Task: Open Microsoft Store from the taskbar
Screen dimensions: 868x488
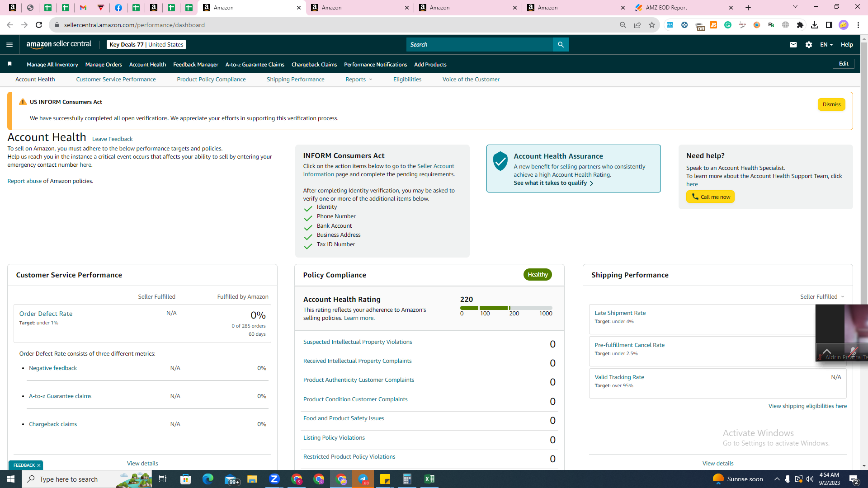Action: [186, 479]
